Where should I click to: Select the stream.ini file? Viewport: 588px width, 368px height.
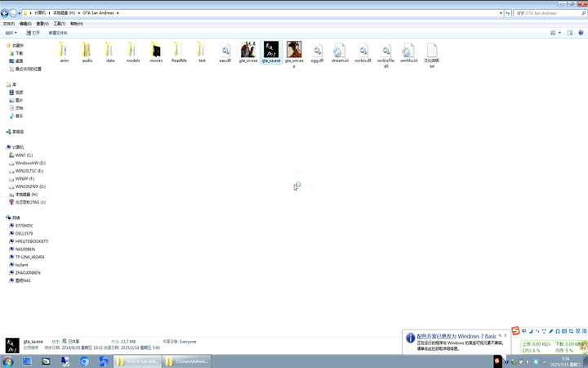click(340, 52)
